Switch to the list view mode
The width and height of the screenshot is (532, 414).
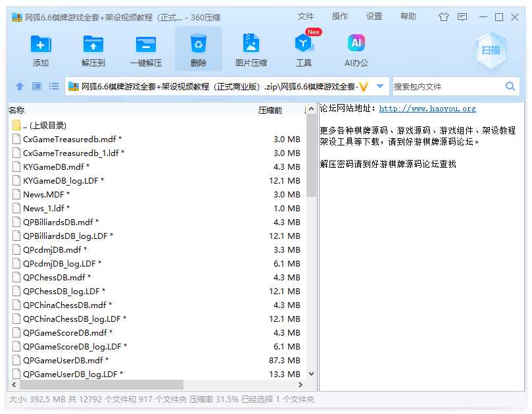(x=54, y=86)
